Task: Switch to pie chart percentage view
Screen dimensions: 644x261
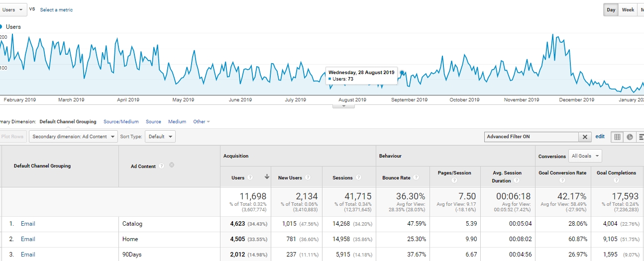Action: (630, 137)
